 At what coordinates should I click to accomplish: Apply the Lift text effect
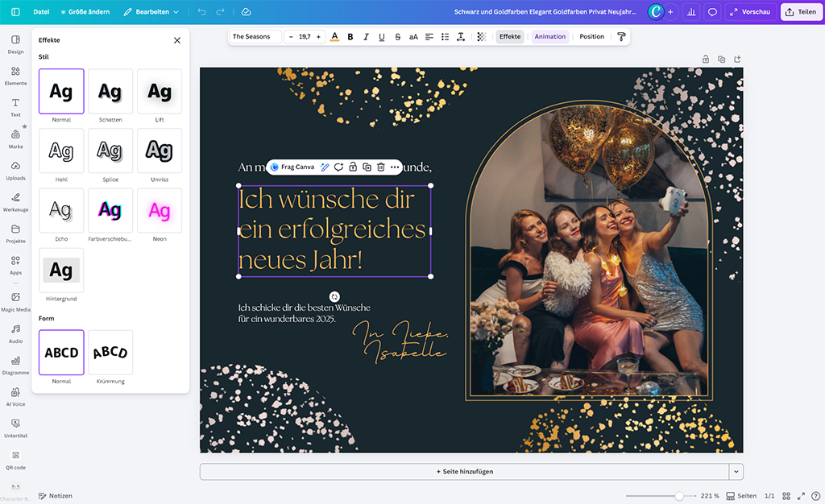(160, 92)
